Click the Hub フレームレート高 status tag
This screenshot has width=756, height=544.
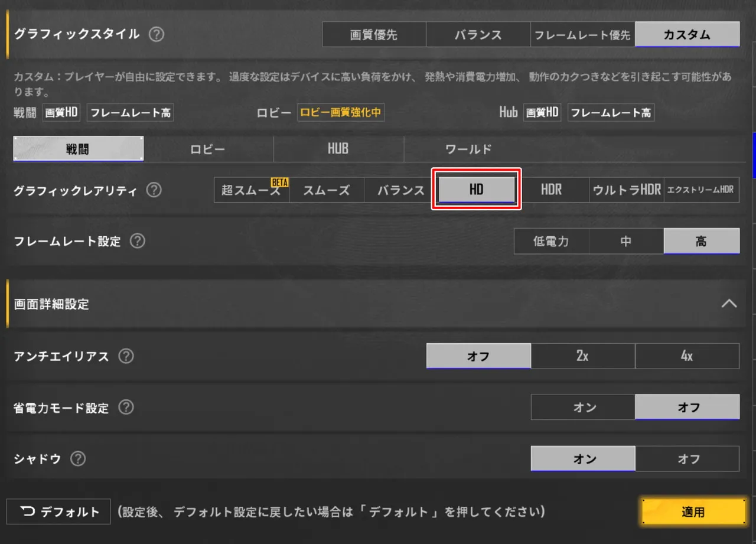click(x=611, y=112)
